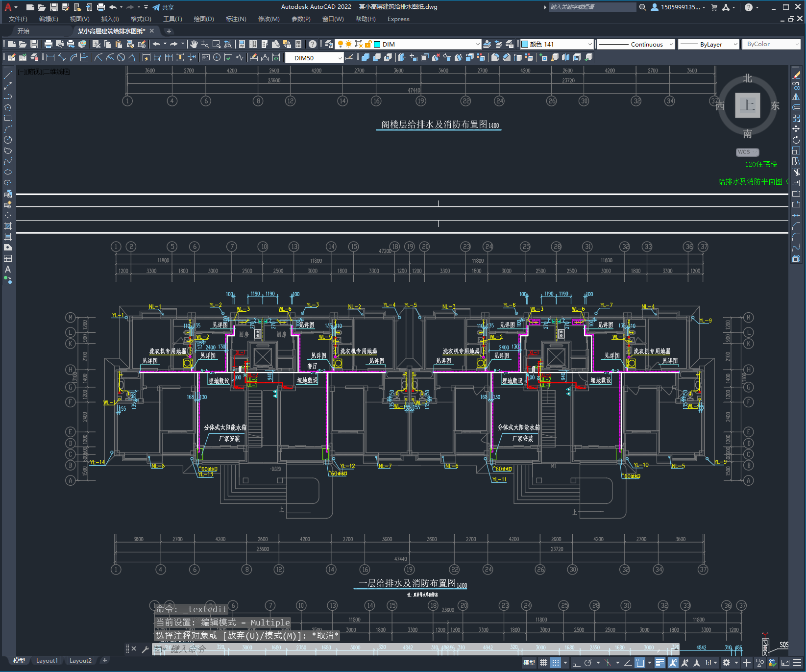Click the 上 top face of the view cube
This screenshot has height=672, width=806.
pyautogui.click(x=747, y=105)
